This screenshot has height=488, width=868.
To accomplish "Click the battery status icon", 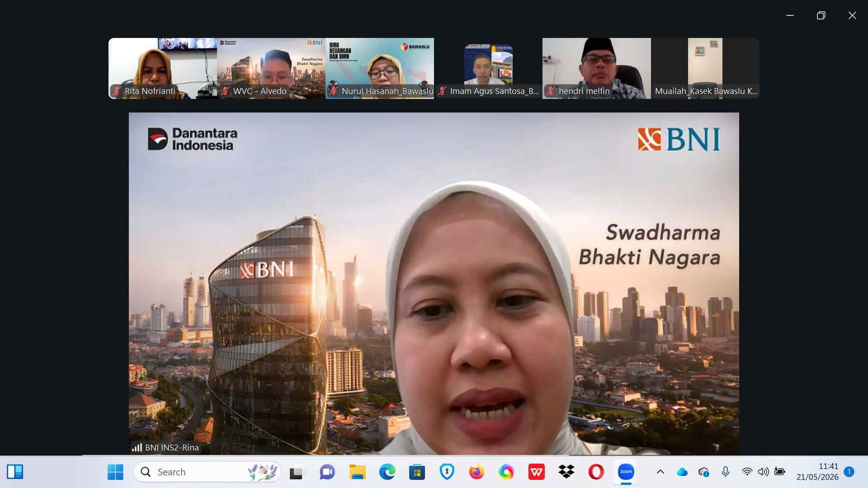I will tap(779, 472).
